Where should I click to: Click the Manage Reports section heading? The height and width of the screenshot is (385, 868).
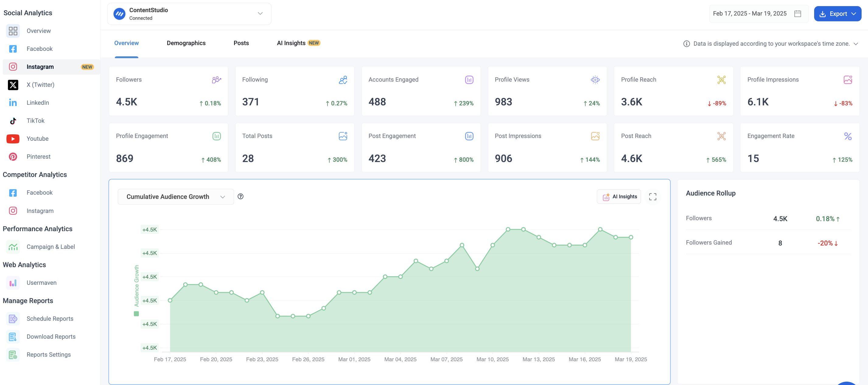pyautogui.click(x=28, y=301)
